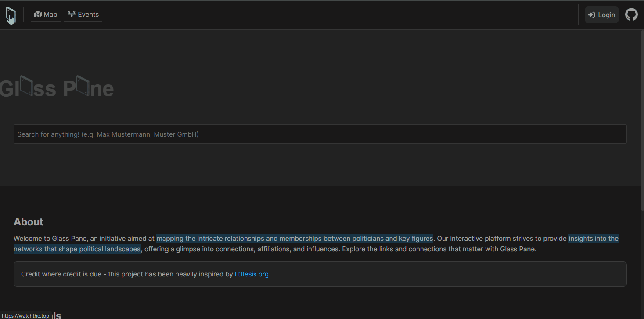Viewport: 644px width, 319px height.
Task: Click the partially visible heading at page bottom
Action: tap(57, 315)
